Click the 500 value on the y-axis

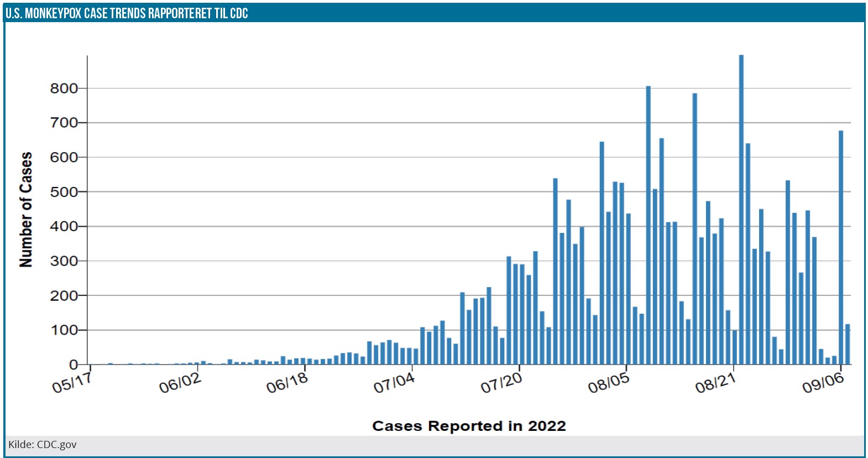click(x=64, y=192)
